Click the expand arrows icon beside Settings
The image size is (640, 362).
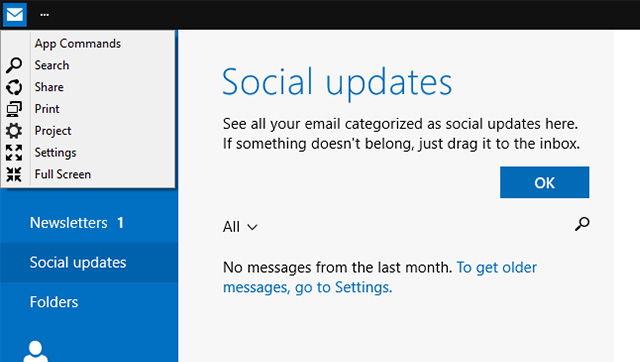click(x=14, y=153)
